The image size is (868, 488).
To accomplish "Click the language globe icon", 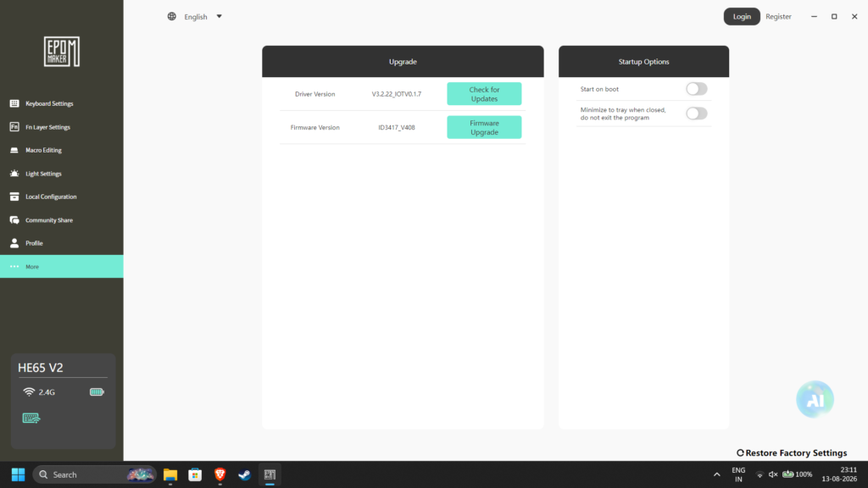I will coord(171,17).
